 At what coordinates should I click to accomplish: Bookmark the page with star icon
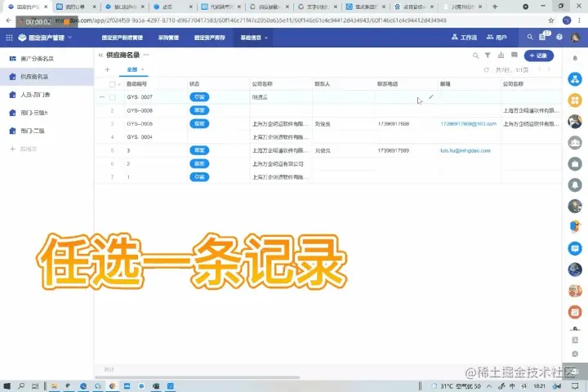tap(551, 20)
